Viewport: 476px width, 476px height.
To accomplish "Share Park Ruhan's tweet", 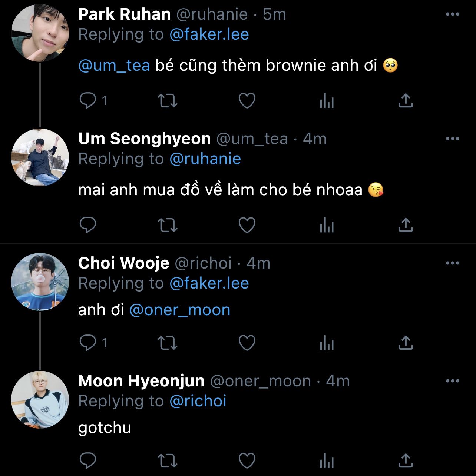I will tap(406, 100).
